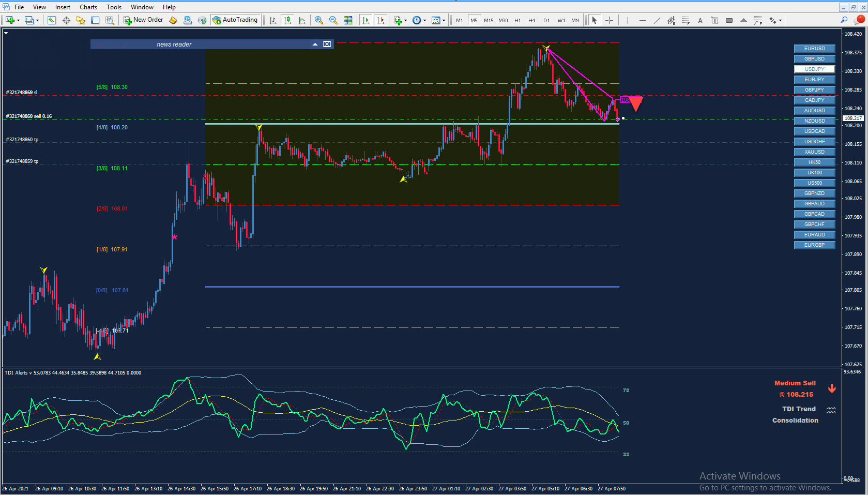Collapse the news reader panel

pos(315,44)
